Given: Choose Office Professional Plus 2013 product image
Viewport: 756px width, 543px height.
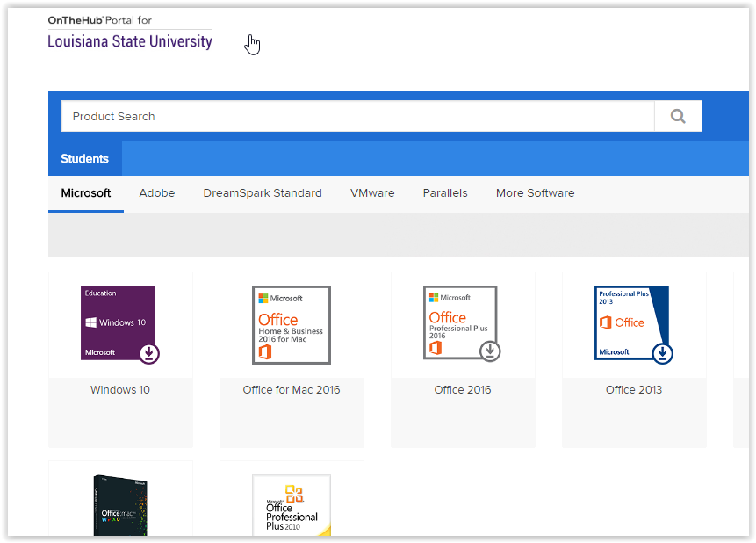Looking at the screenshot, I should pos(632,322).
